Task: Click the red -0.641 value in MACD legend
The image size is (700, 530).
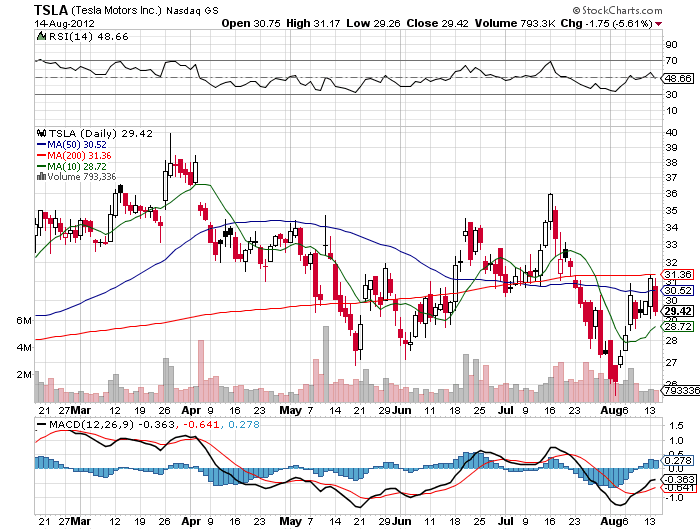Action: coord(200,424)
